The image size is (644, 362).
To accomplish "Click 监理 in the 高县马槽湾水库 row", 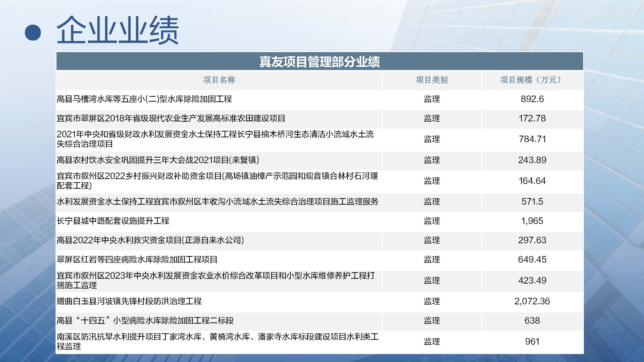I will point(432,99).
